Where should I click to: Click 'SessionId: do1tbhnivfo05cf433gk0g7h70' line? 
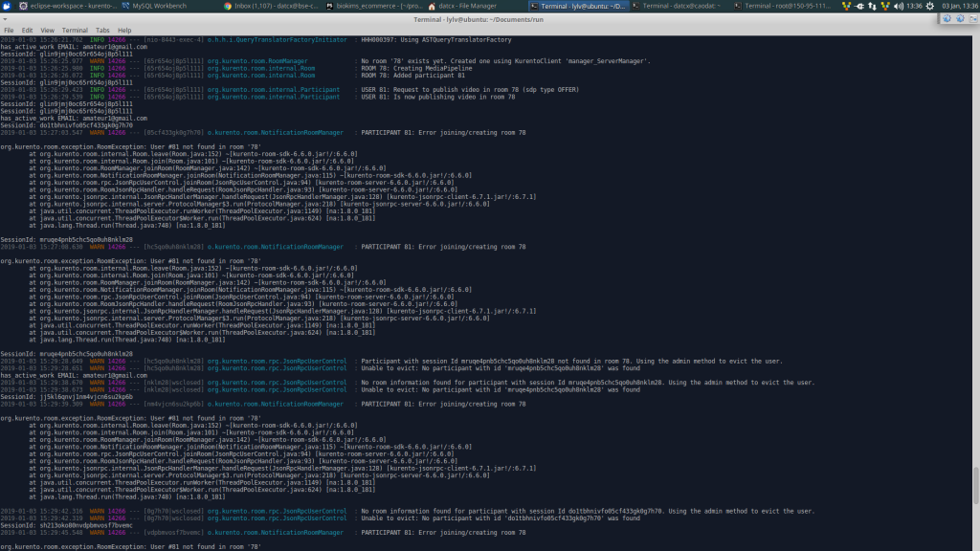point(66,125)
